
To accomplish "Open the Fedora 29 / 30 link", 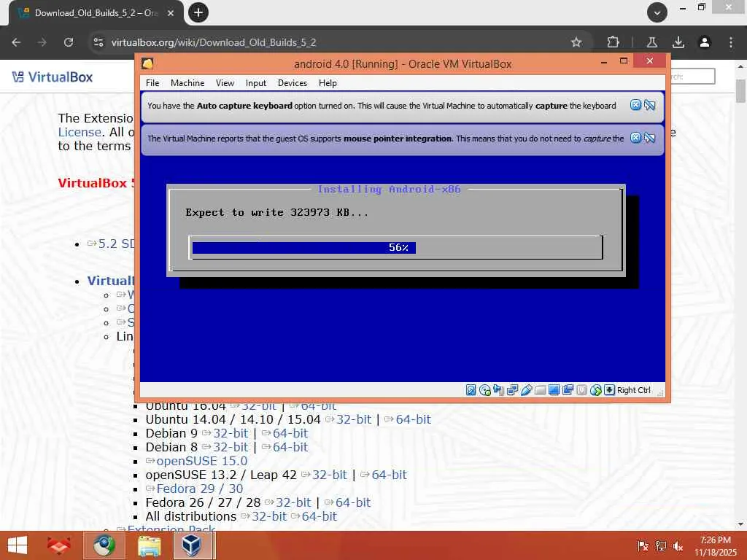I will click(x=200, y=488).
